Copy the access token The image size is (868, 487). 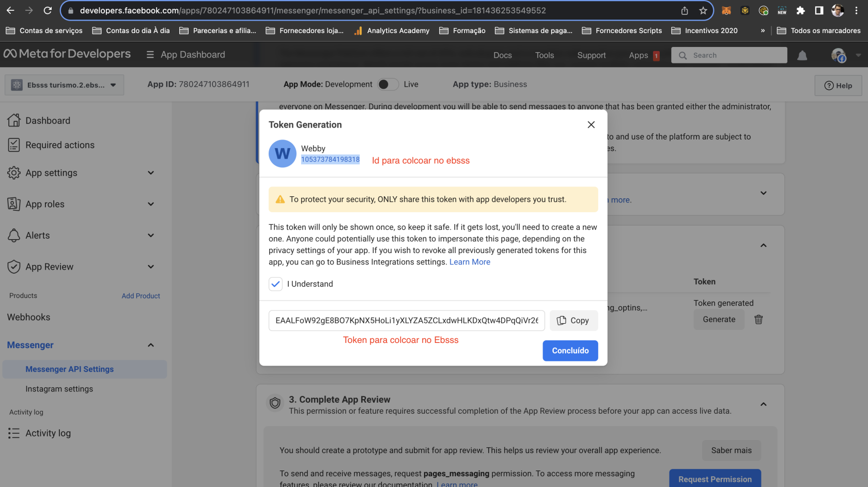574,321
